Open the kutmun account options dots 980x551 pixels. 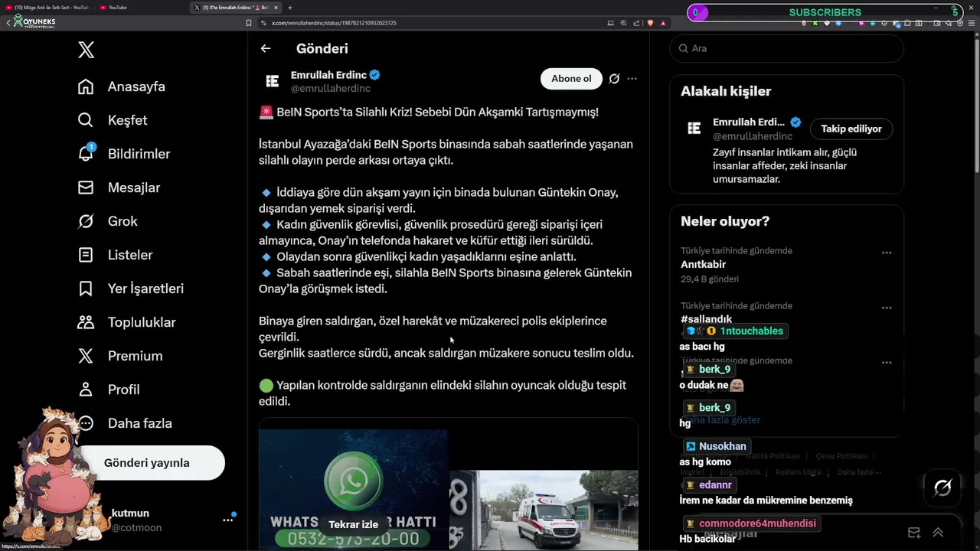pyautogui.click(x=227, y=520)
